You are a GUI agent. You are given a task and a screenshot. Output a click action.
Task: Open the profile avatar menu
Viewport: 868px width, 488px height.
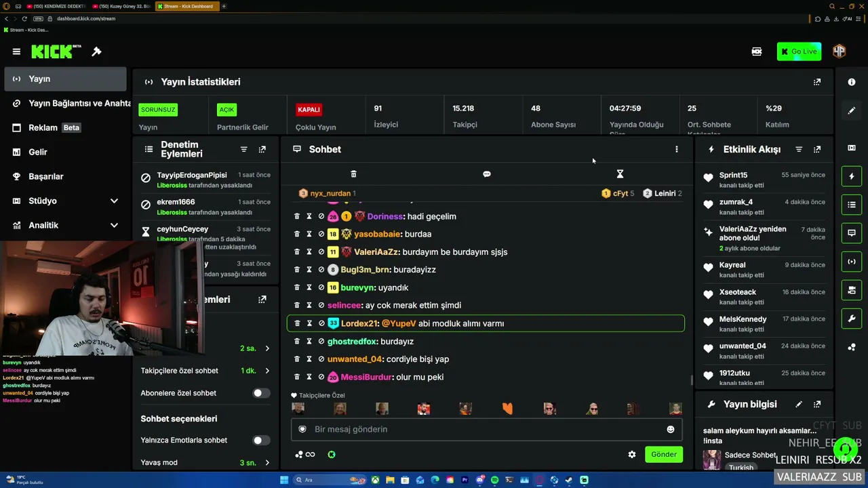840,52
